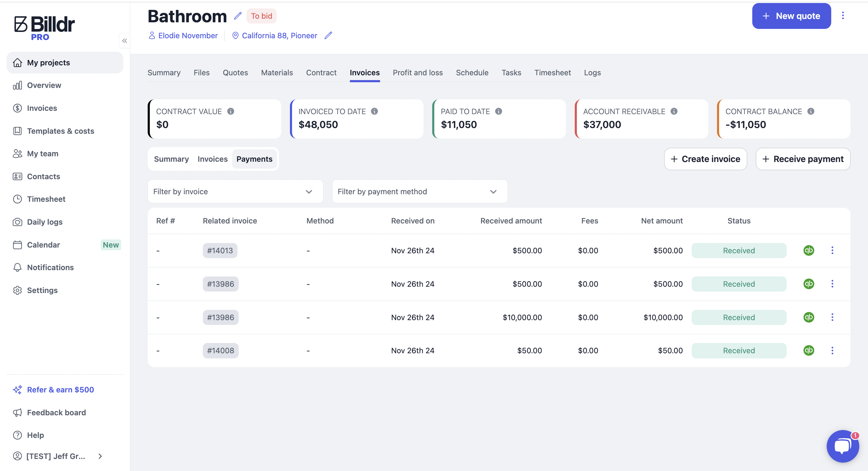Click the #14008 related invoice tag
Viewport: 868px width, 471px height.
pyautogui.click(x=220, y=351)
